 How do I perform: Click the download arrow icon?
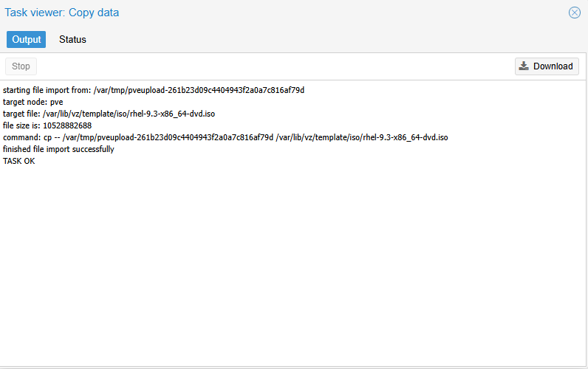tap(524, 66)
